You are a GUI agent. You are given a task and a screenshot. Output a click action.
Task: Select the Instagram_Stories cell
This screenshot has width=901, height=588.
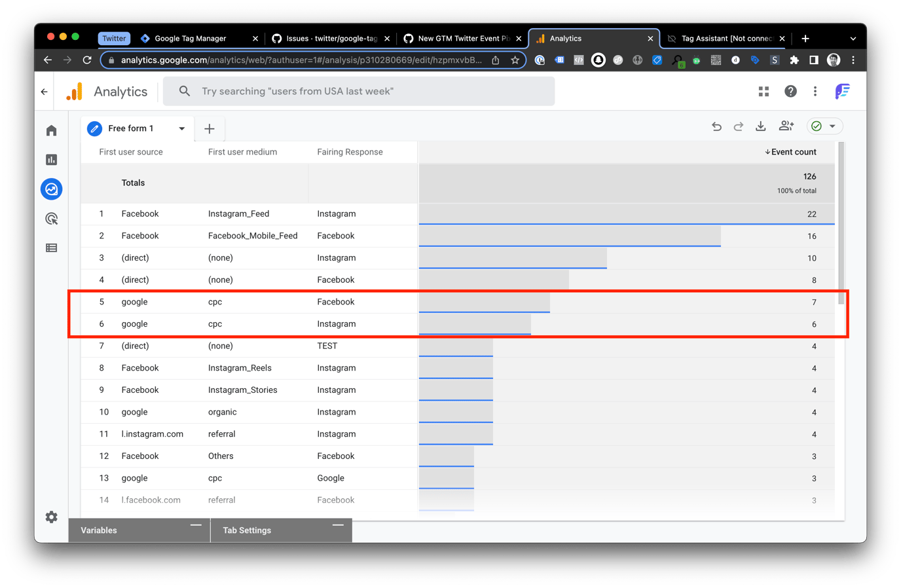coord(242,390)
